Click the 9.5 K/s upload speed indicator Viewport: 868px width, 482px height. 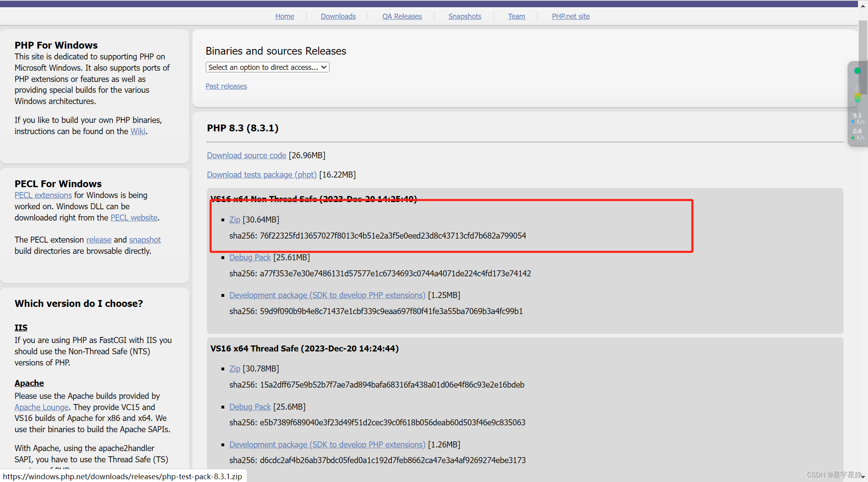[x=858, y=118]
